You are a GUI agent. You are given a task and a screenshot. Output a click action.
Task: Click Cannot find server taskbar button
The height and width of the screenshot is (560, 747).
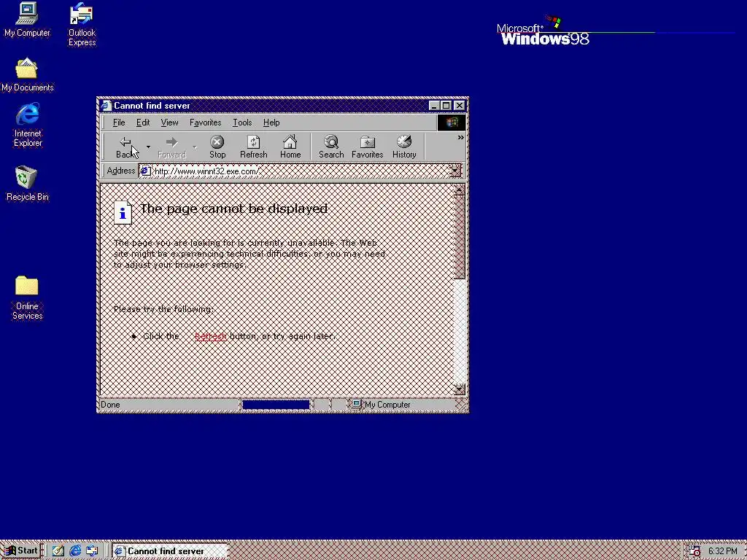click(x=170, y=551)
